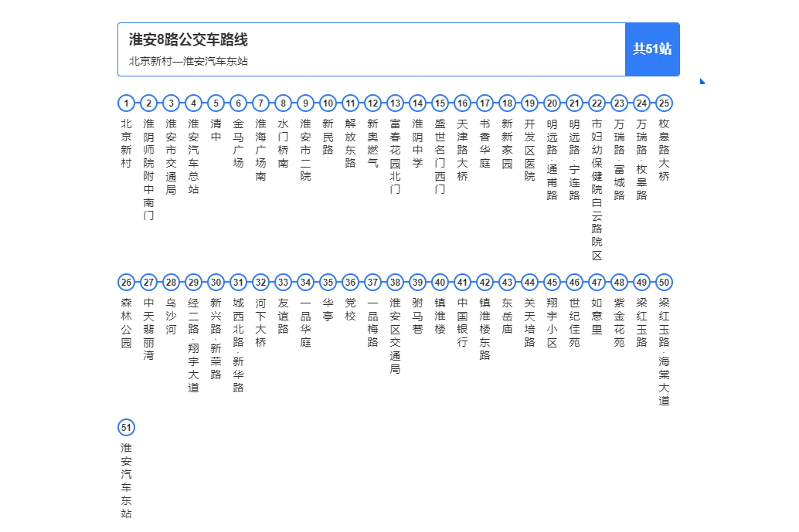Click station name 新新家园
Image resolution: width=799 pixels, height=532 pixels.
click(x=508, y=144)
